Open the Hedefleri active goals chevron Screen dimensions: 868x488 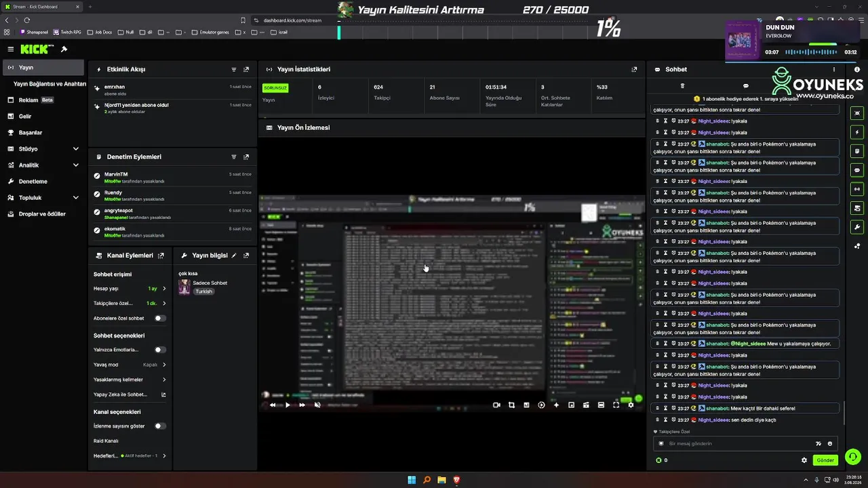pyautogui.click(x=164, y=456)
